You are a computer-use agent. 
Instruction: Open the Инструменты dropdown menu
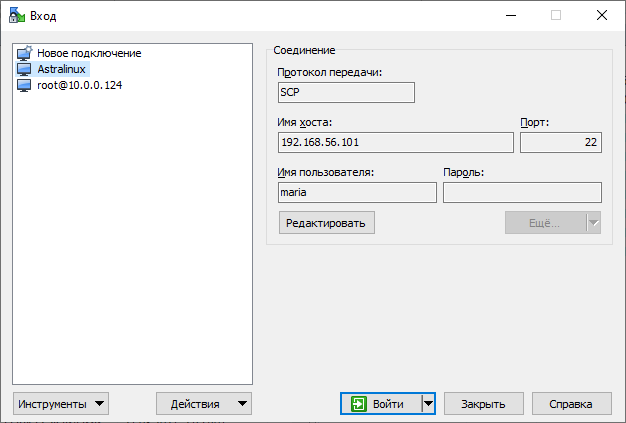61,404
